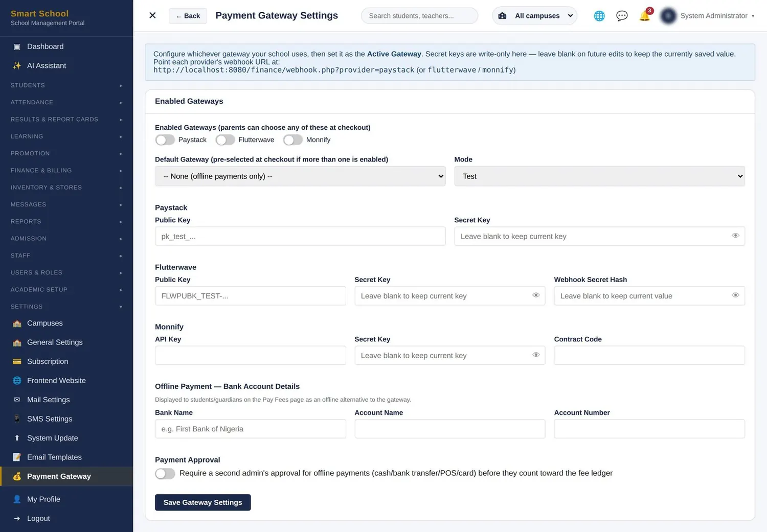Open the System Administrator user menu
767x532 pixels.
[x=707, y=16]
